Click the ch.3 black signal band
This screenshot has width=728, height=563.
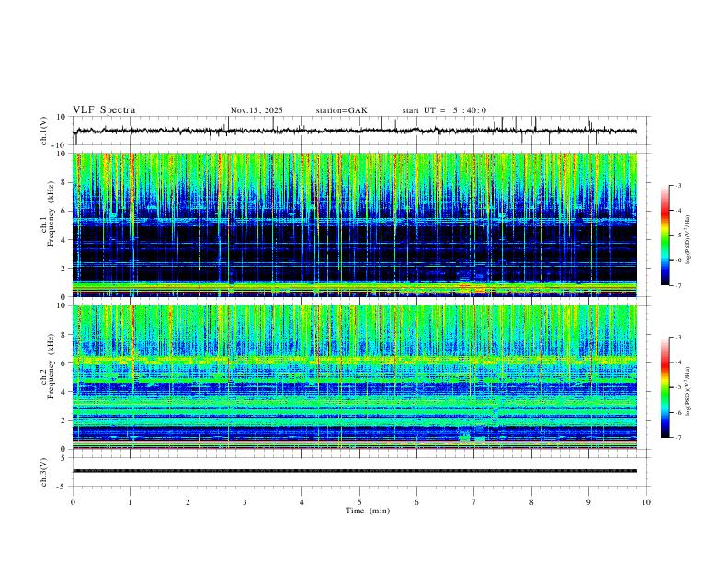point(355,471)
